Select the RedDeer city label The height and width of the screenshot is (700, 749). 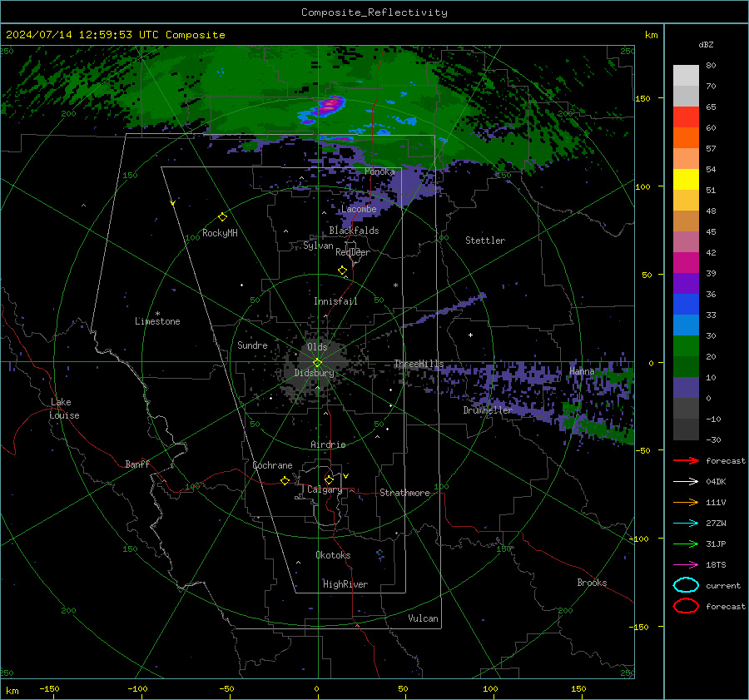point(353,252)
